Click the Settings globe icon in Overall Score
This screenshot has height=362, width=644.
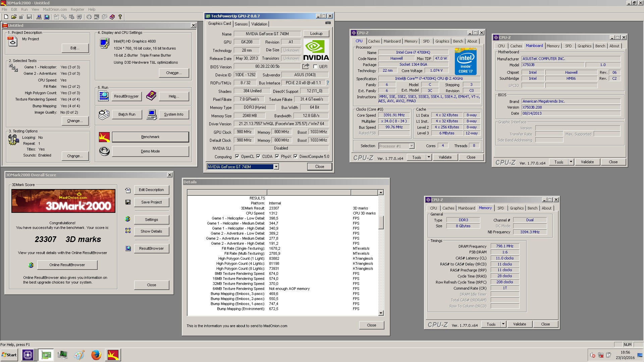pyautogui.click(x=127, y=219)
